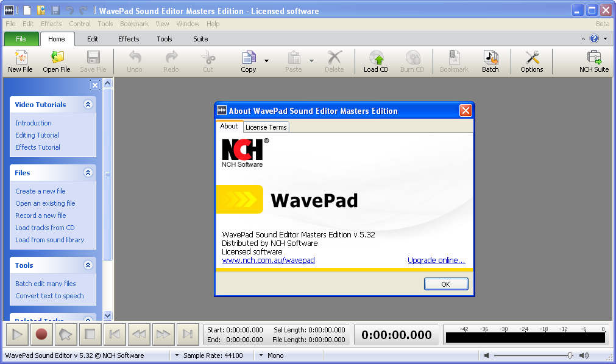Viewport: 616px width, 364px height.
Task: Switch to the Suite ribbon tab
Action: coord(200,39)
